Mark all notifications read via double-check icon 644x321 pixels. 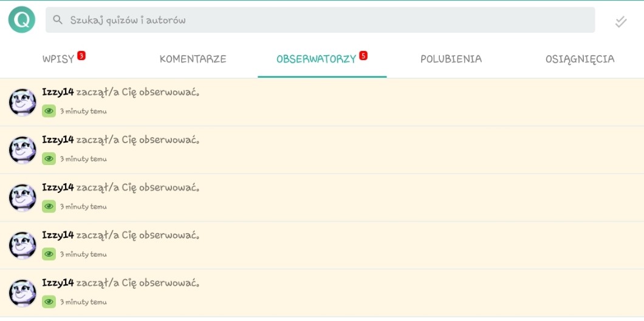(x=620, y=22)
